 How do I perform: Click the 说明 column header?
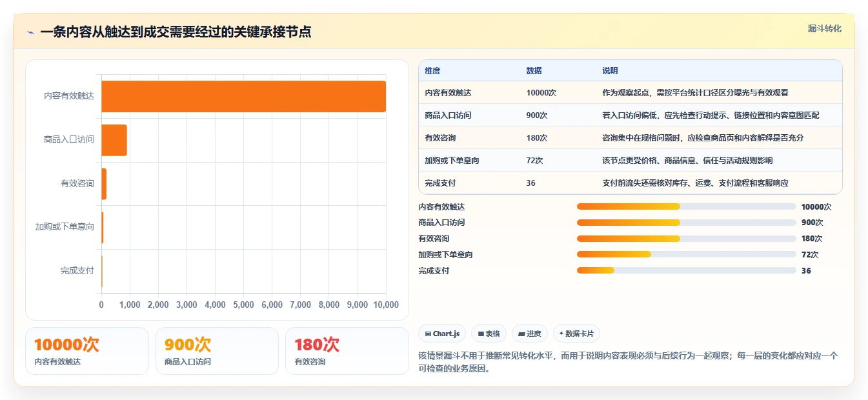[x=610, y=71]
